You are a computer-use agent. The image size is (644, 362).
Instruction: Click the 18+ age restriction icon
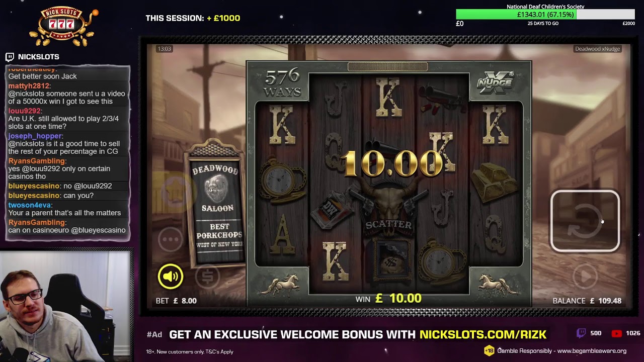(x=489, y=351)
